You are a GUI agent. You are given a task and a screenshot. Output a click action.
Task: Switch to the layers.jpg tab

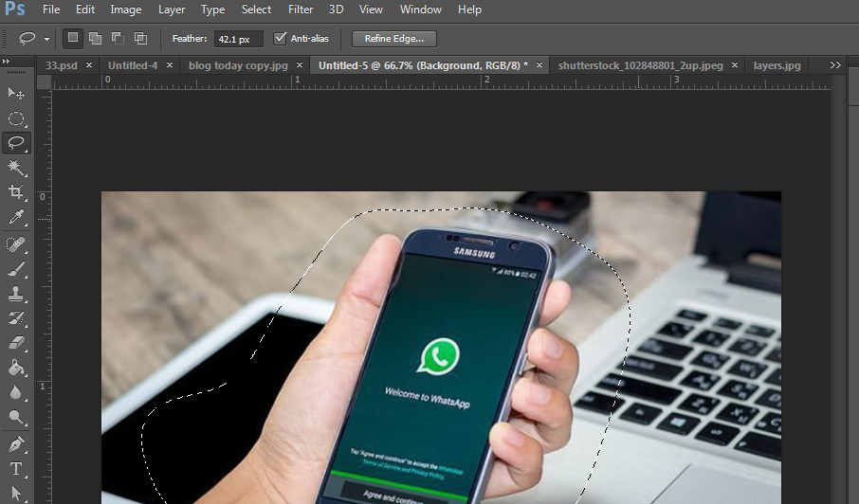click(x=777, y=65)
